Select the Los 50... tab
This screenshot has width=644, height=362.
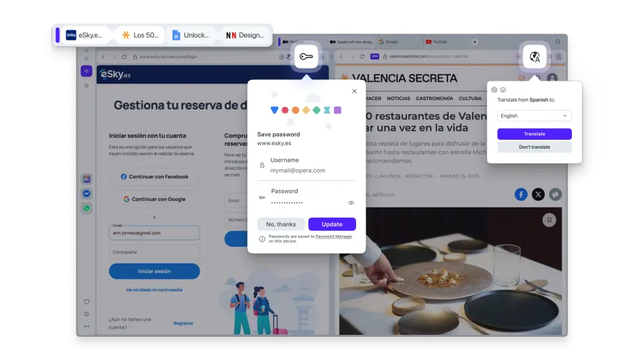coord(140,35)
